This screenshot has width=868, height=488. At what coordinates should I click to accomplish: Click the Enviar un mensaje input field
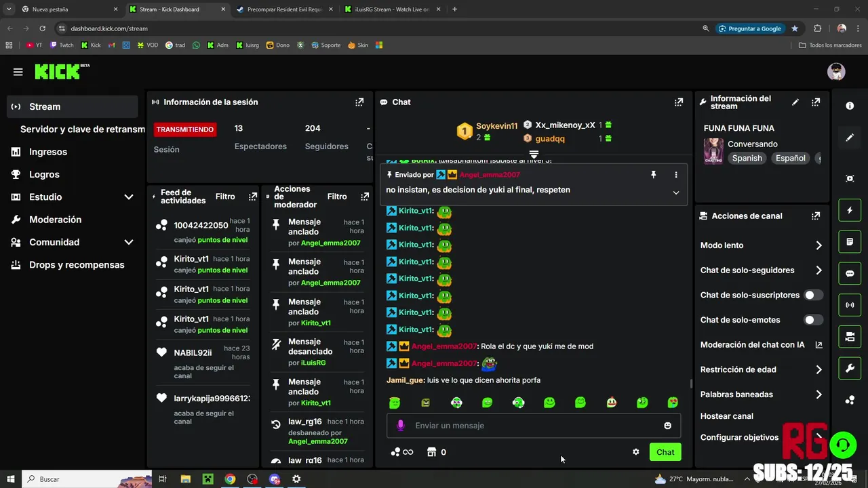click(534, 426)
